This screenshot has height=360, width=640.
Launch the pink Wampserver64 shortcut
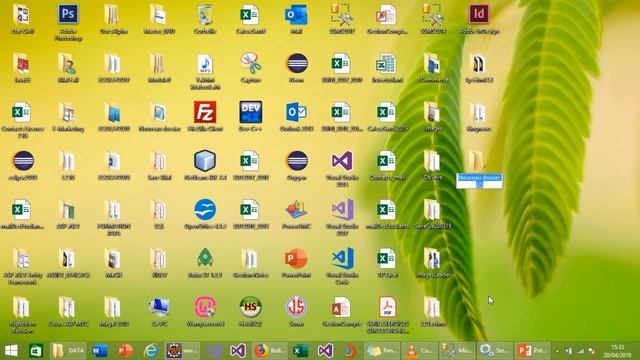point(205,307)
